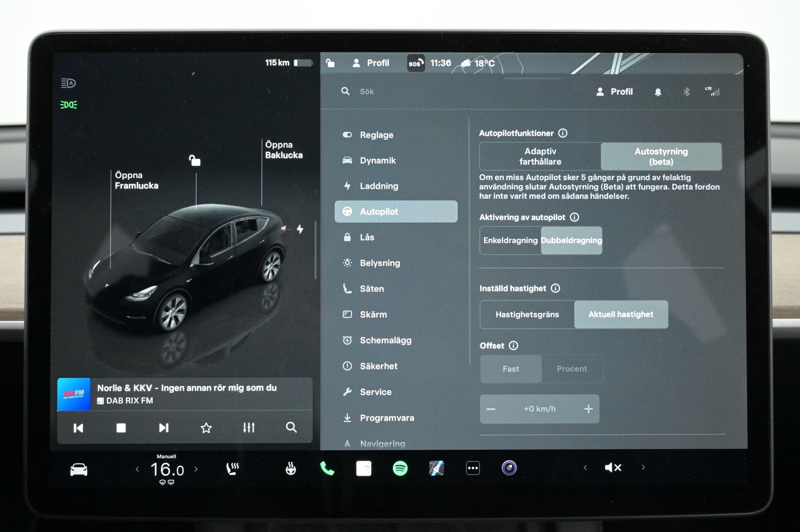Skip to previous track
800x532 pixels.
[x=78, y=428]
